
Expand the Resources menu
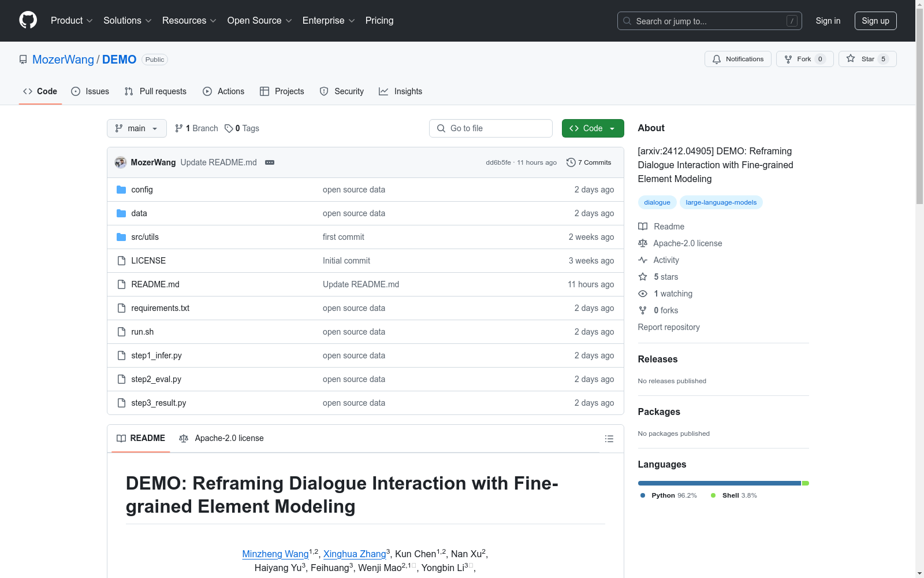click(189, 21)
